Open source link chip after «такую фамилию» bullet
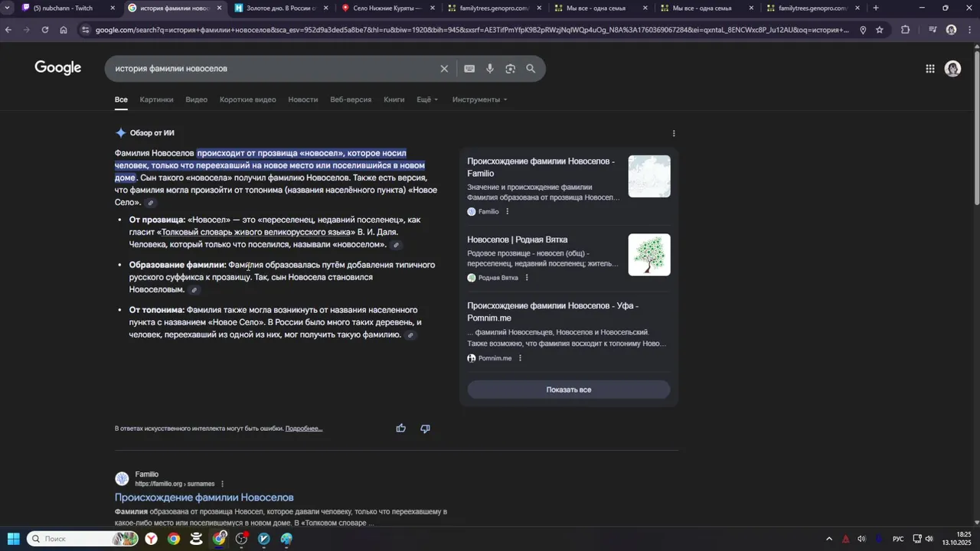Screen dimensions: 980x551 [410, 335]
